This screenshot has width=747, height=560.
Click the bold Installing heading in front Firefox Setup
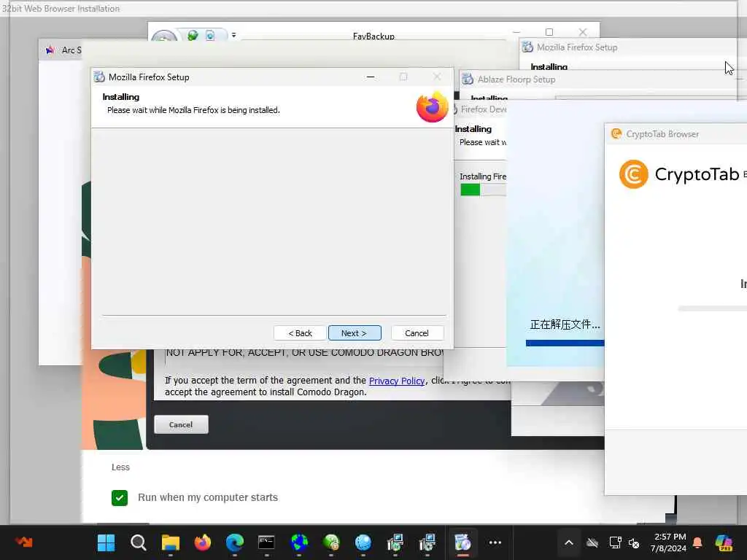121,97
